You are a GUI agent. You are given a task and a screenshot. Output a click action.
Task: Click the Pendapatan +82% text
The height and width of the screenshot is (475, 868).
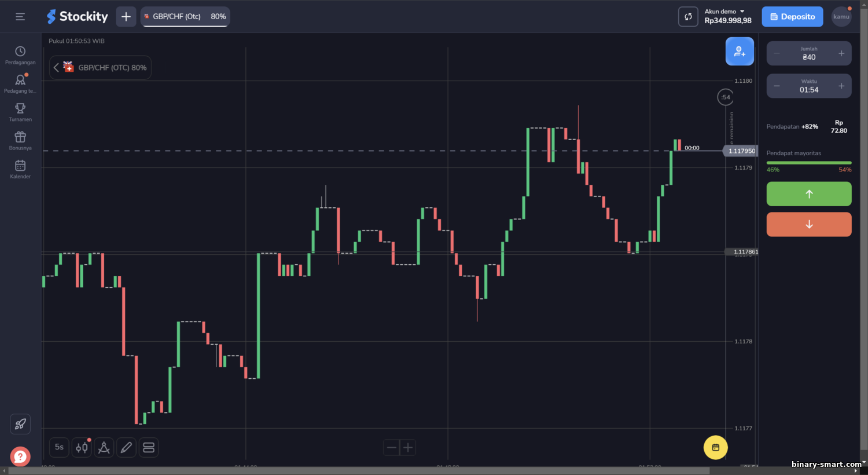(792, 126)
